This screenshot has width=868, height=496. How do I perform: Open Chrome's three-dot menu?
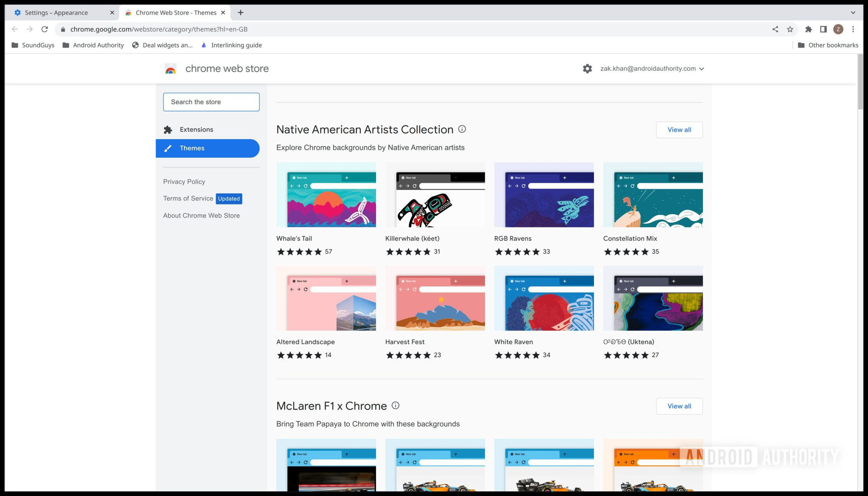point(853,29)
